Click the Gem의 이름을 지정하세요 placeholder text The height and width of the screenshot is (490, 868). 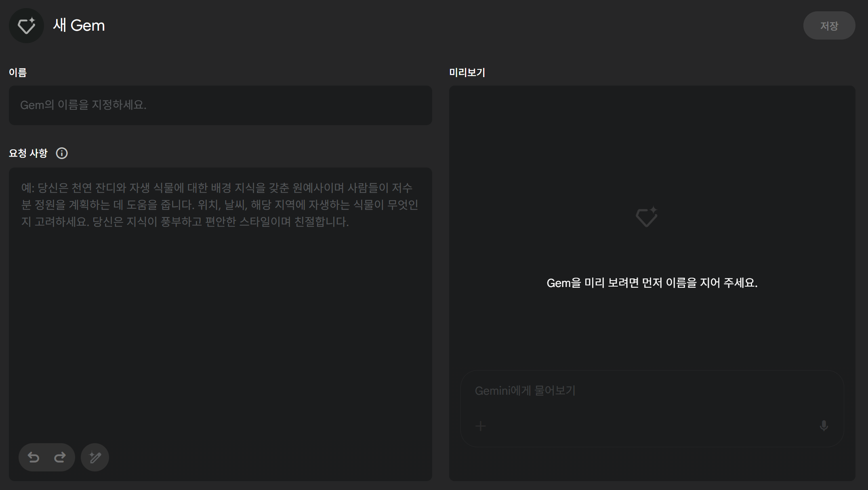click(83, 105)
